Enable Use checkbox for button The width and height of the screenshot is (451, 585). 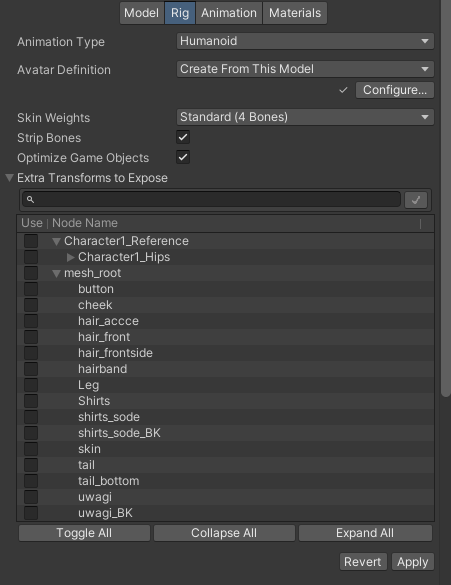coord(31,289)
